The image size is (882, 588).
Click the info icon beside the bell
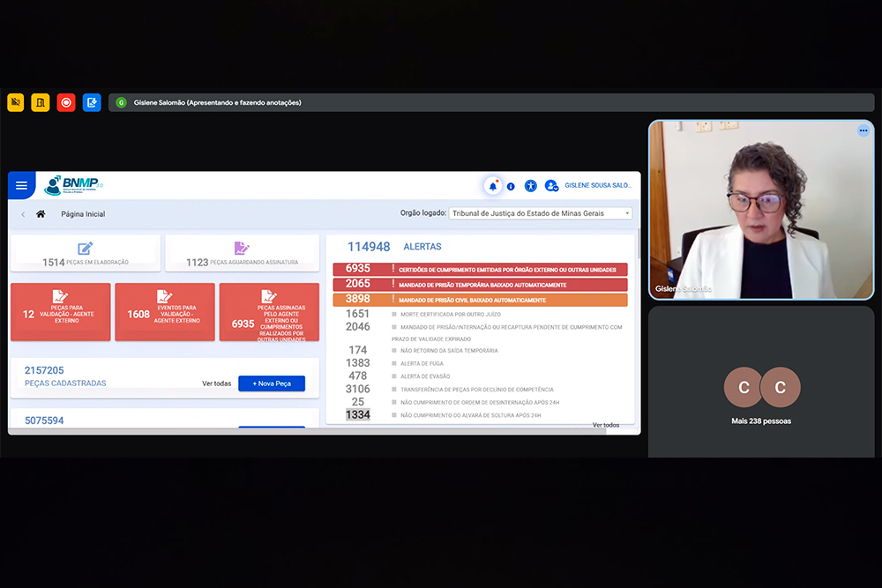coord(511,187)
